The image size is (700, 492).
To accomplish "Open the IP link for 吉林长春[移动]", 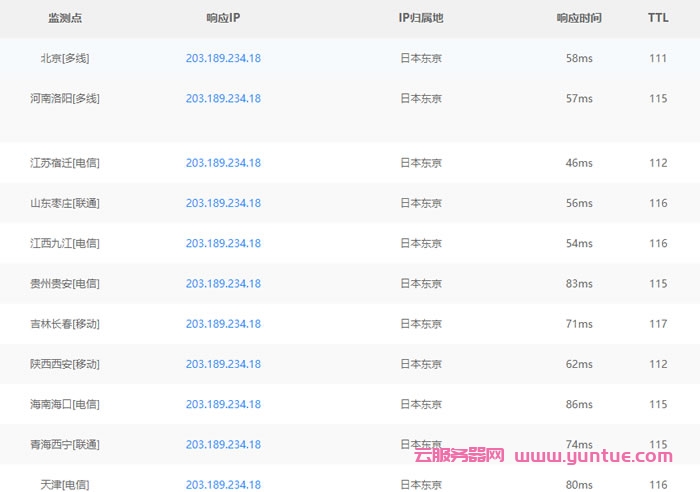I will [x=223, y=324].
